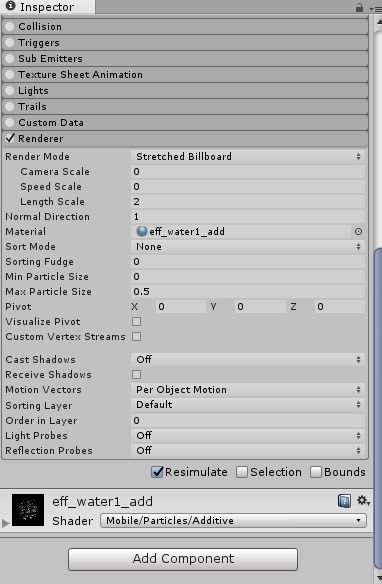Open the material settings gear icon
The image size is (382, 584).
click(x=363, y=501)
